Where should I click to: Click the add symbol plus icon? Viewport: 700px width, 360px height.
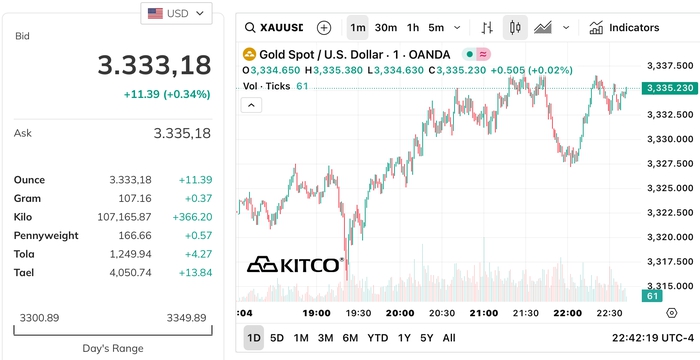point(324,28)
